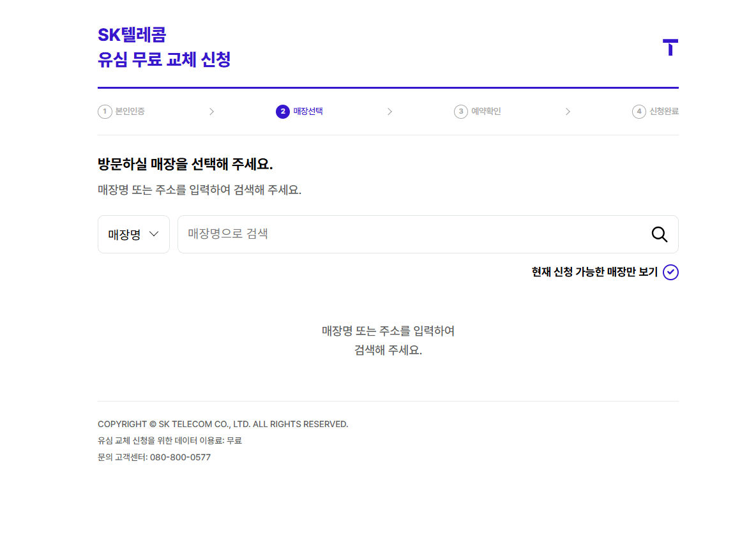756x535 pixels.
Task: Click the T logo in the header
Action: tap(670, 47)
